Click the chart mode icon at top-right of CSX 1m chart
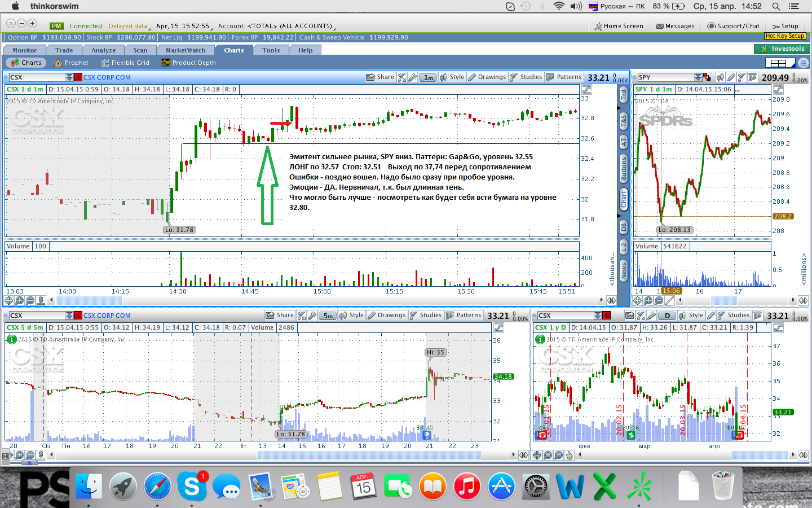812x508 pixels. [x=586, y=90]
